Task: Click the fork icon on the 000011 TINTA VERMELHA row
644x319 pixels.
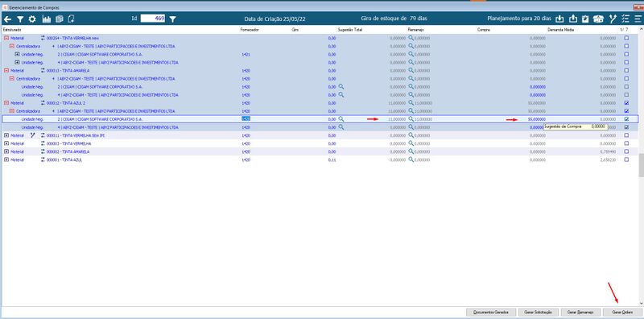Action: tap(33, 135)
